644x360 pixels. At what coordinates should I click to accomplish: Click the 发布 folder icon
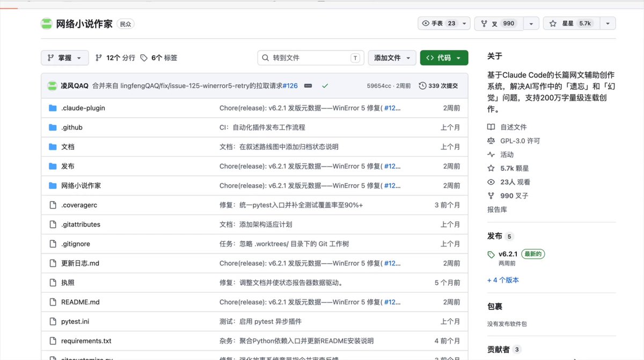(x=53, y=166)
